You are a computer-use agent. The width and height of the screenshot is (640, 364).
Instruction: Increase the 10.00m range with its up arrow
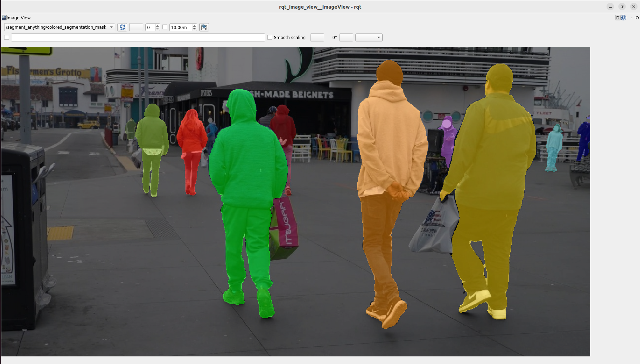click(194, 25)
